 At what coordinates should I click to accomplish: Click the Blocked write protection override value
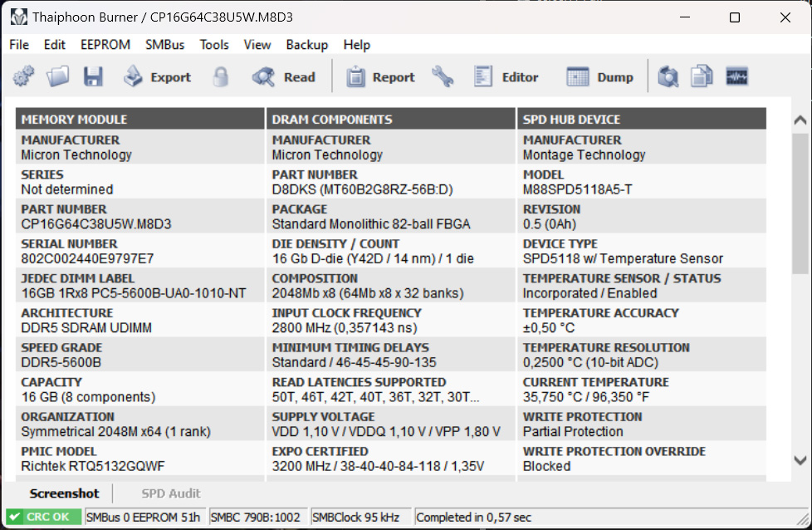pos(546,466)
